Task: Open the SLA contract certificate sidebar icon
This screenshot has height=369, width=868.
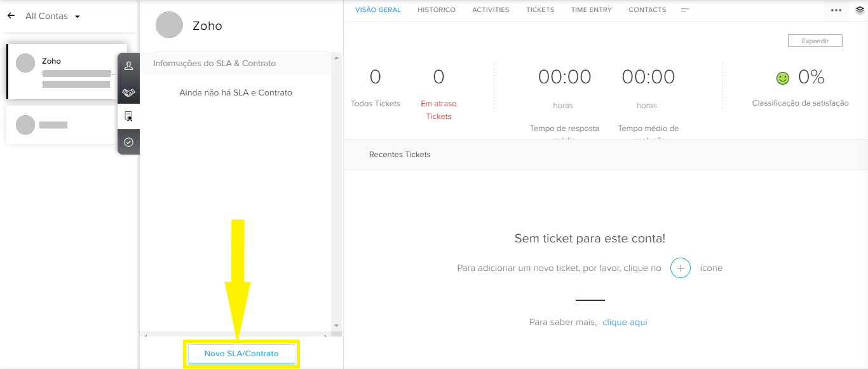Action: click(128, 116)
